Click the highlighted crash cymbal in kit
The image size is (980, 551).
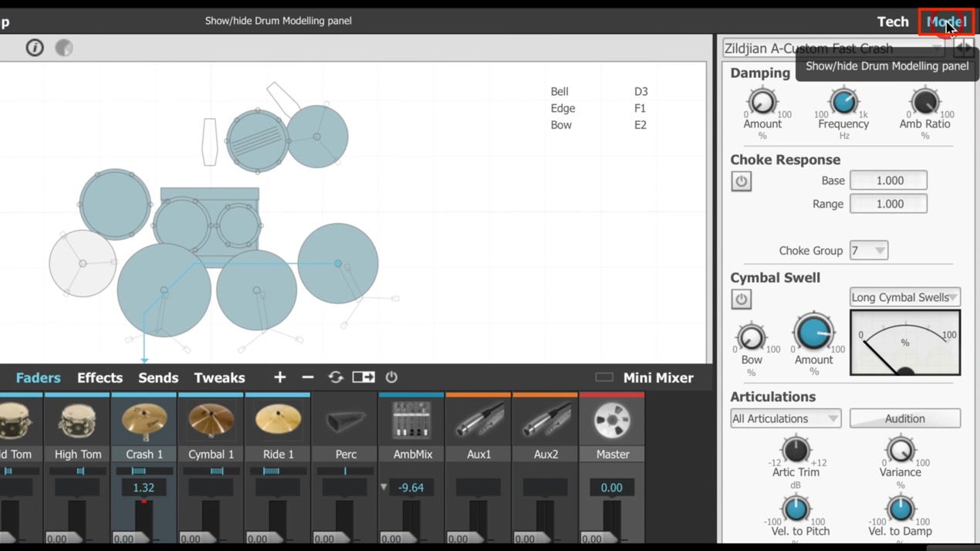(338, 263)
